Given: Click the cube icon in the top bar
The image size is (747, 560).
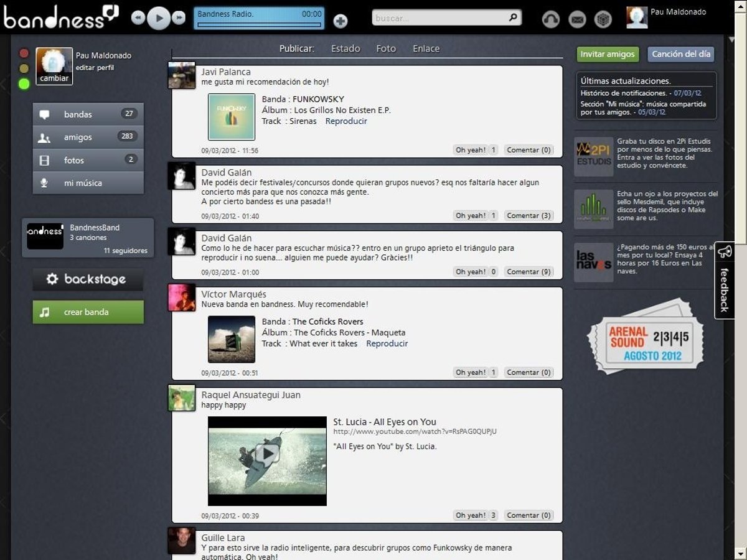Looking at the screenshot, I should click(603, 20).
